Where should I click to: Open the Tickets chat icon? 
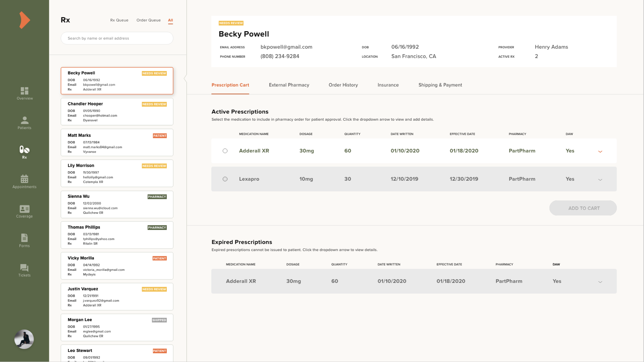point(25,268)
